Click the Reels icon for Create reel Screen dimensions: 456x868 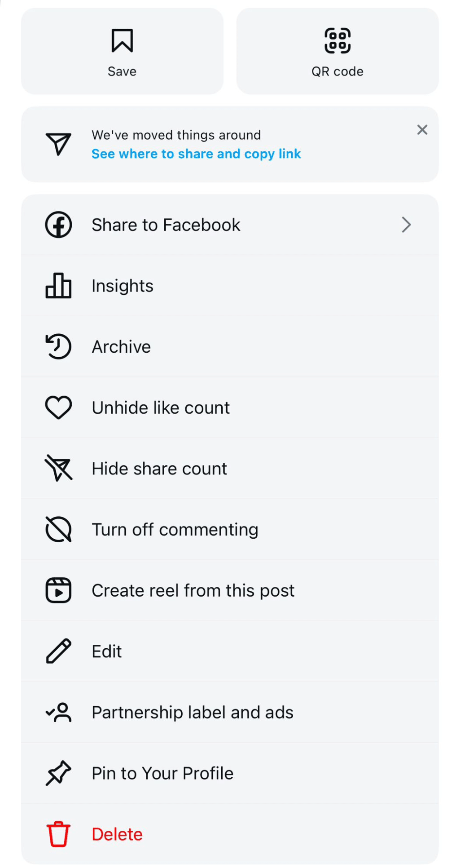(58, 590)
